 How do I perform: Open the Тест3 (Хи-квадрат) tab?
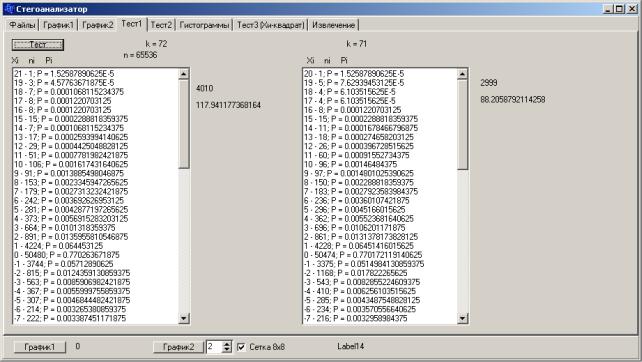(271, 25)
